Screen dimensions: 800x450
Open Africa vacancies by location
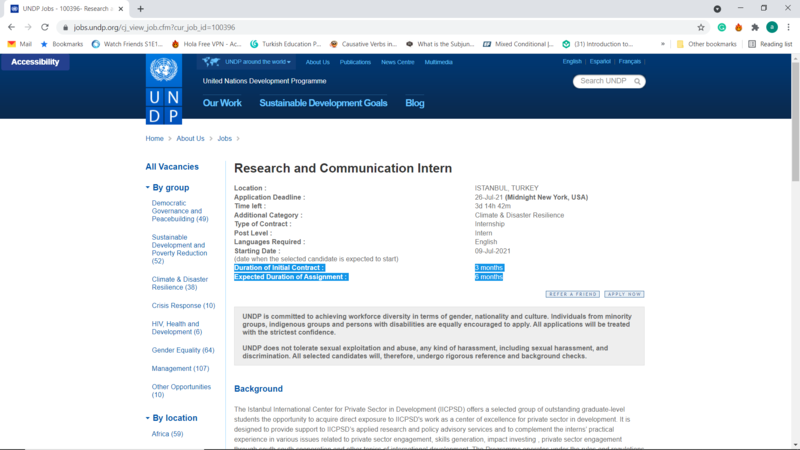point(167,434)
